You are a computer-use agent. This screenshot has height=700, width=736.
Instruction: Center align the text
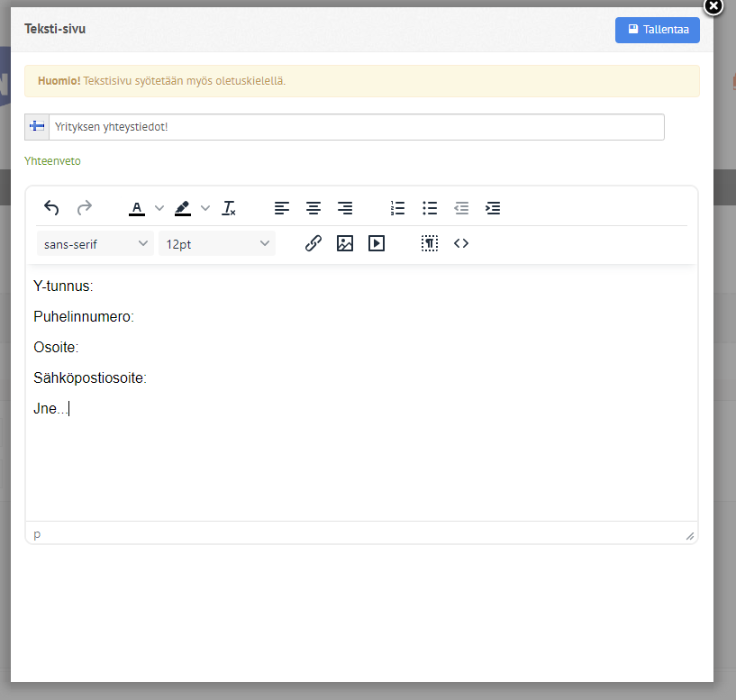(313, 208)
